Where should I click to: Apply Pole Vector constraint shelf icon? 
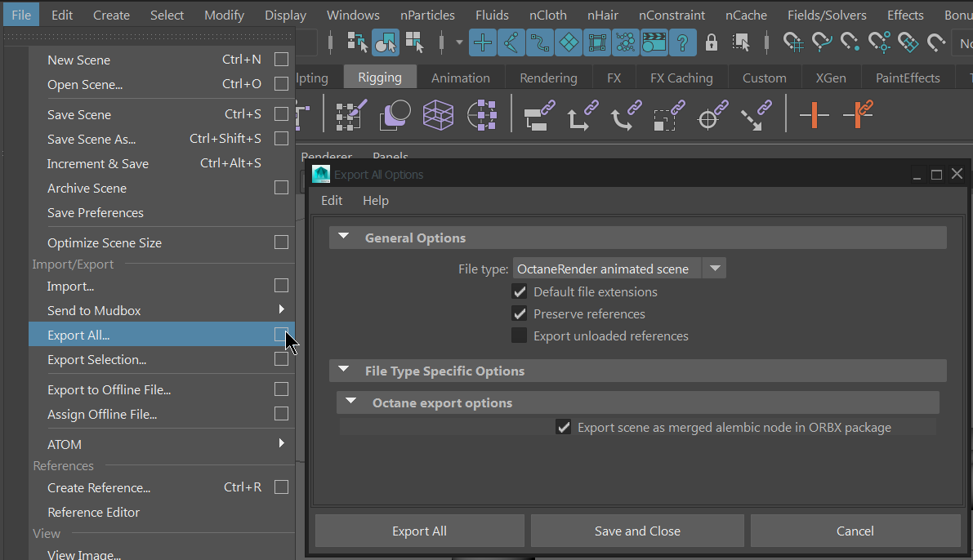(x=756, y=115)
